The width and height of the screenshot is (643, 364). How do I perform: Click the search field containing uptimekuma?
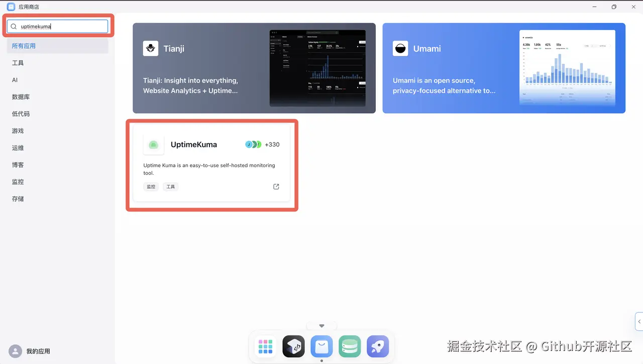[x=58, y=27]
